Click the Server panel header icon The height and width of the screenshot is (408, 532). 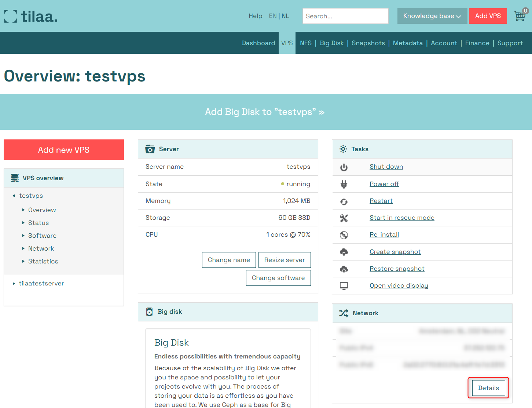[x=150, y=149]
